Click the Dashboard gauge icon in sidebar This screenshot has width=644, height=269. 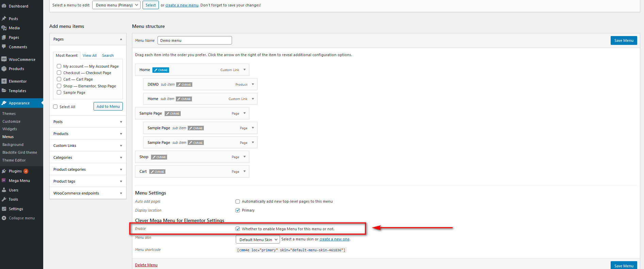(x=4, y=6)
